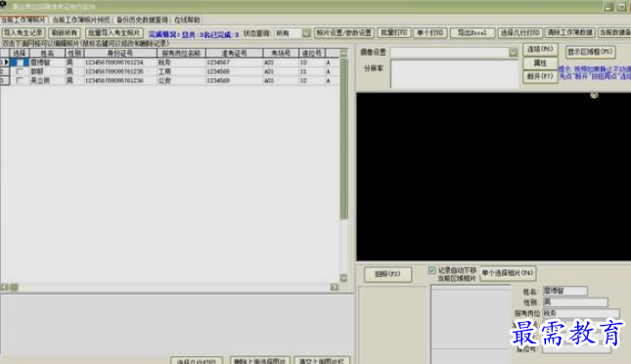Click the 刷新所有 button
Screen dimensions: 631x364
[x=65, y=32]
